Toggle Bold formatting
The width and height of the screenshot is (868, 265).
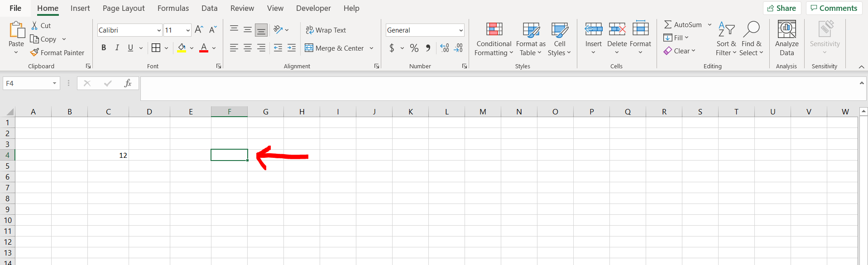tap(104, 48)
